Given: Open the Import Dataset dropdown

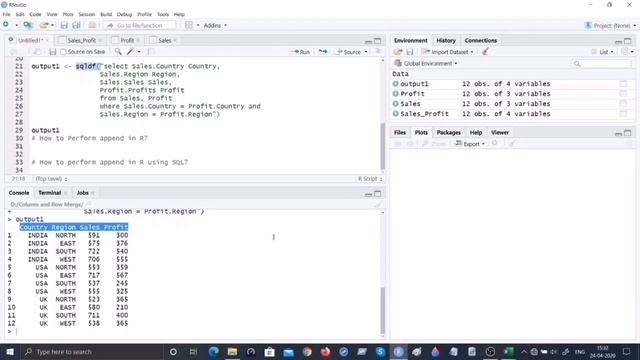Looking at the screenshot, I should 448,52.
